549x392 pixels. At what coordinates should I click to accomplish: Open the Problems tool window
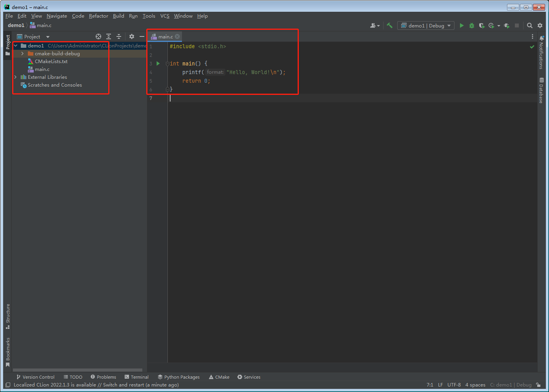103,377
